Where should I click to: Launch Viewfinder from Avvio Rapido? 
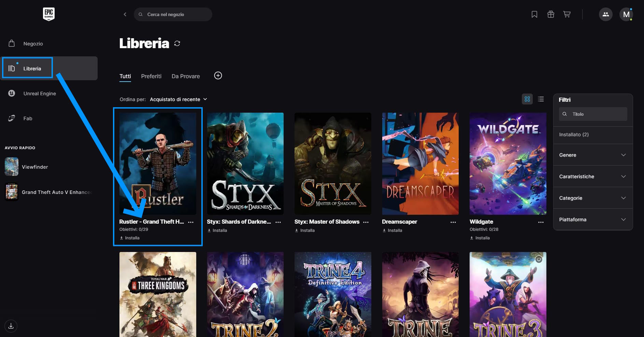pyautogui.click(x=34, y=167)
